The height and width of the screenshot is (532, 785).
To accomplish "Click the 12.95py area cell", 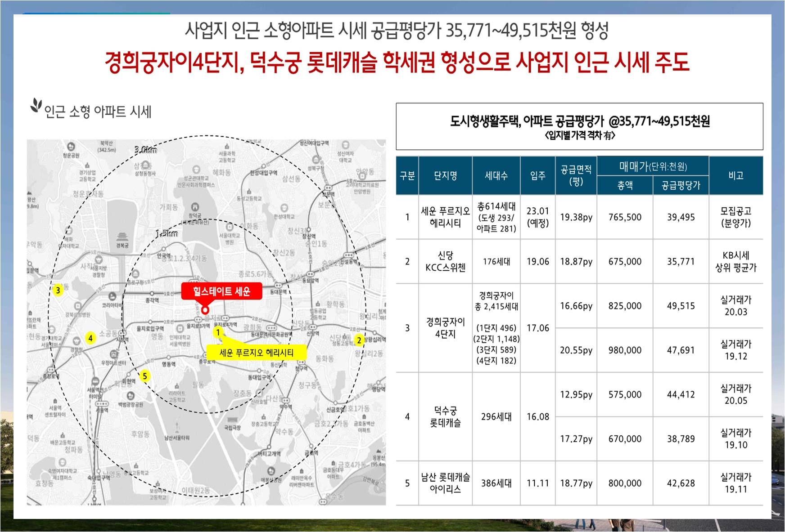I will click(x=576, y=394).
